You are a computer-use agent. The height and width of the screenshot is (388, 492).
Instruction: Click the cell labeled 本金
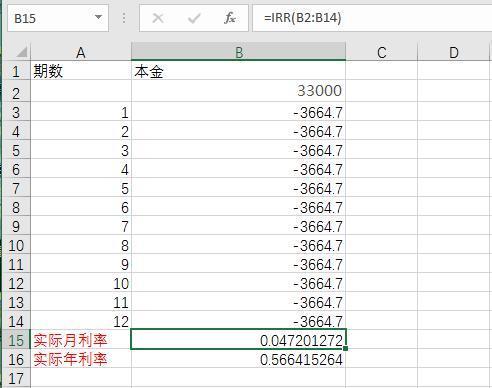[239, 71]
